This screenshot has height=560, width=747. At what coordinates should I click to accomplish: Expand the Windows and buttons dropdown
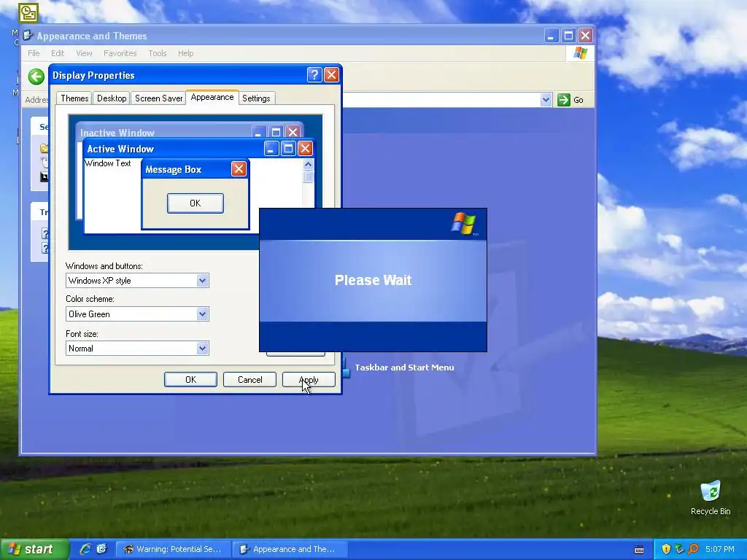(x=203, y=281)
